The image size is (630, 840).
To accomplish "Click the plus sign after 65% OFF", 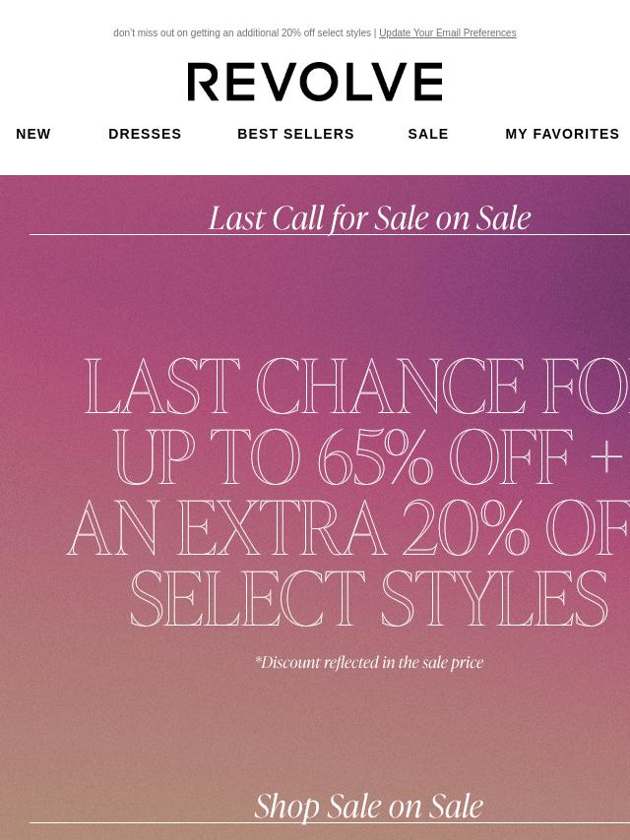I will (x=605, y=458).
